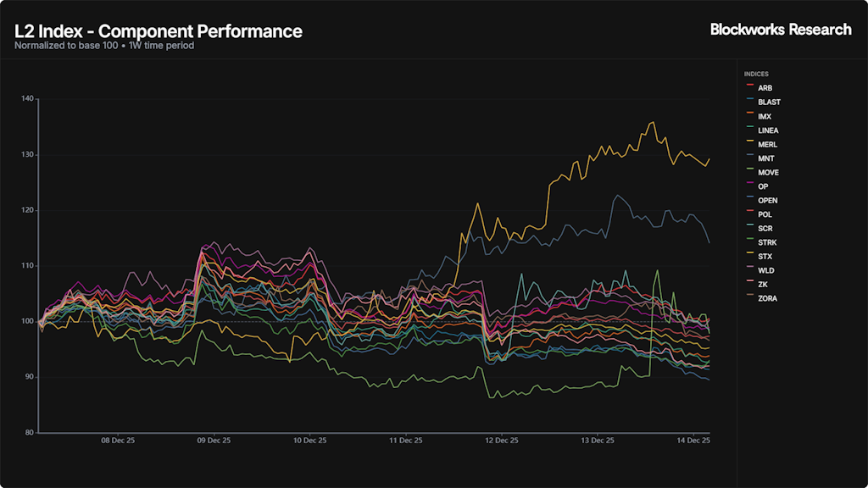Click the 13 Dec 25 axis label
This screenshot has width=868, height=488.
click(598, 441)
